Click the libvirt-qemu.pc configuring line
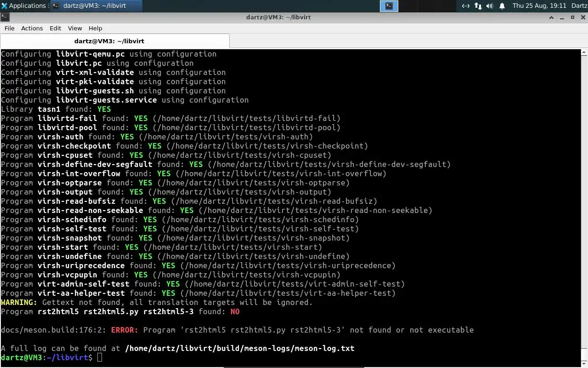The height and width of the screenshot is (368, 588). (x=108, y=54)
